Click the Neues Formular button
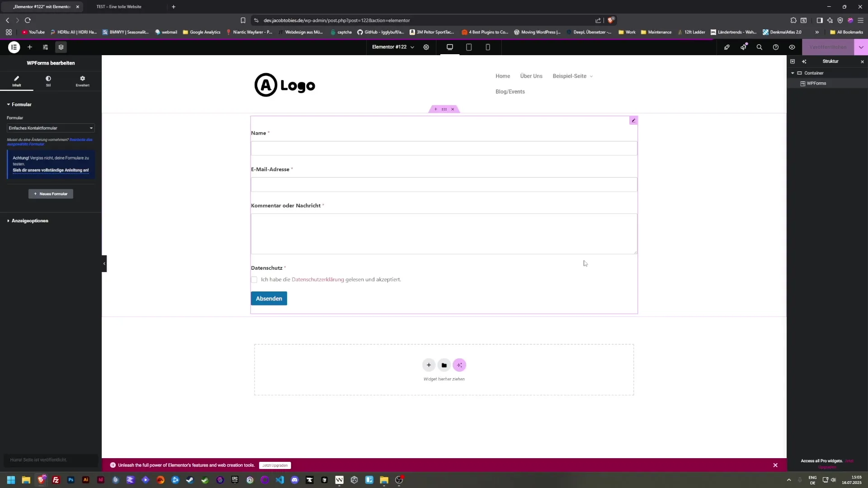 (x=50, y=193)
